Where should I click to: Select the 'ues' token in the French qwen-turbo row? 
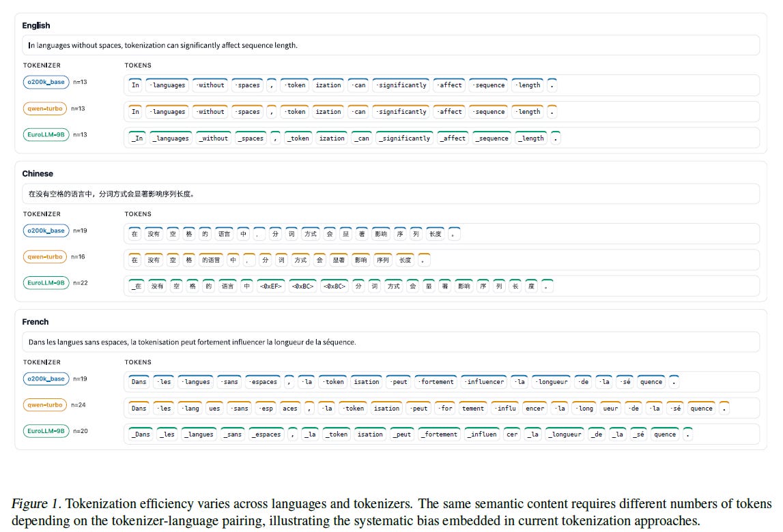[214, 409]
